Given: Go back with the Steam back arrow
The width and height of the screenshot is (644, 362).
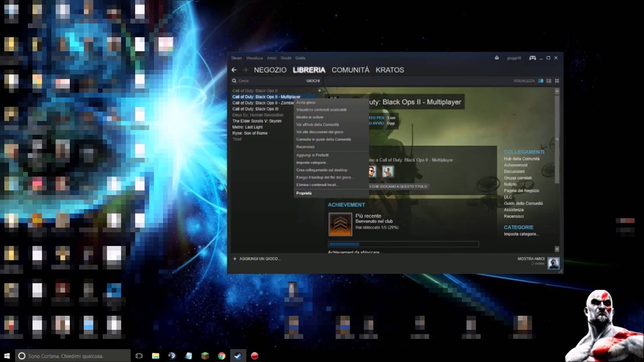Looking at the screenshot, I should 234,70.
